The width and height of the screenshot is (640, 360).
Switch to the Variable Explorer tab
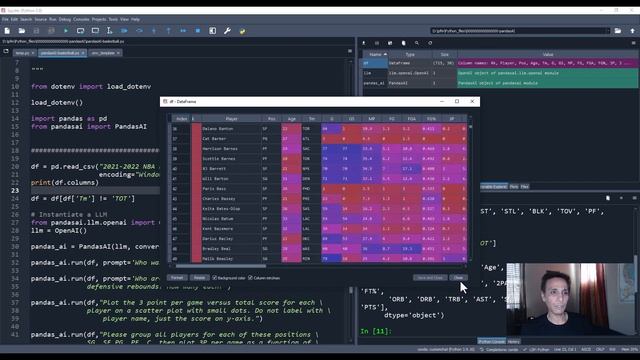pos(494,187)
